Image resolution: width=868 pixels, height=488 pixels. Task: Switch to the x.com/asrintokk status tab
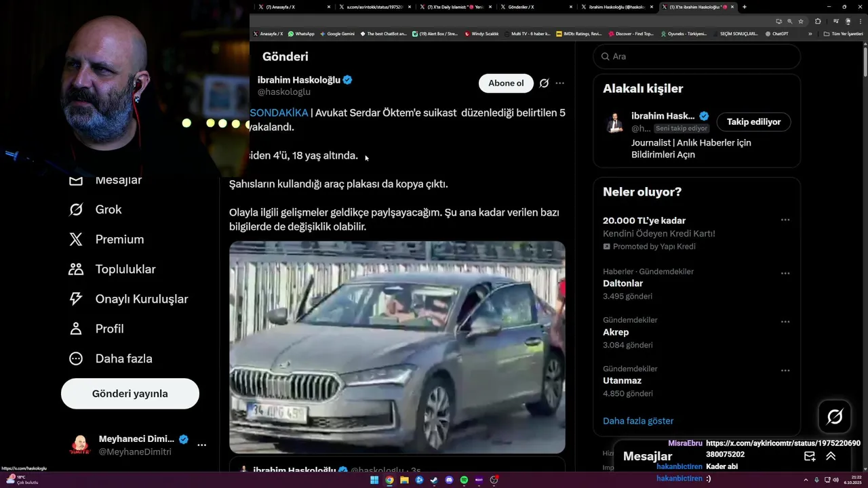tap(374, 7)
